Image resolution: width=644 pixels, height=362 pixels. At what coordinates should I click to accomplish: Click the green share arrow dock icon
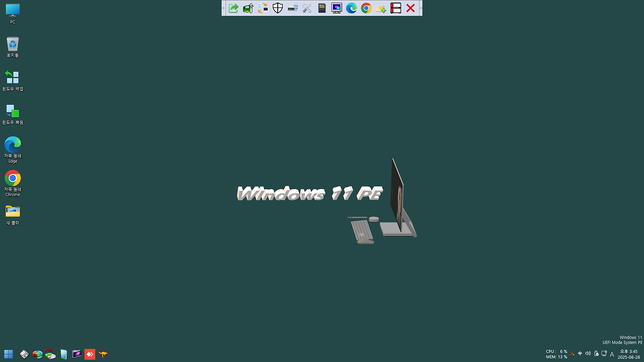click(233, 8)
